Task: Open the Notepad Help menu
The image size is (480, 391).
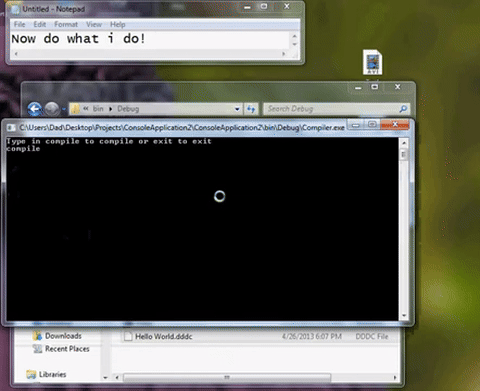Action: pos(118,24)
